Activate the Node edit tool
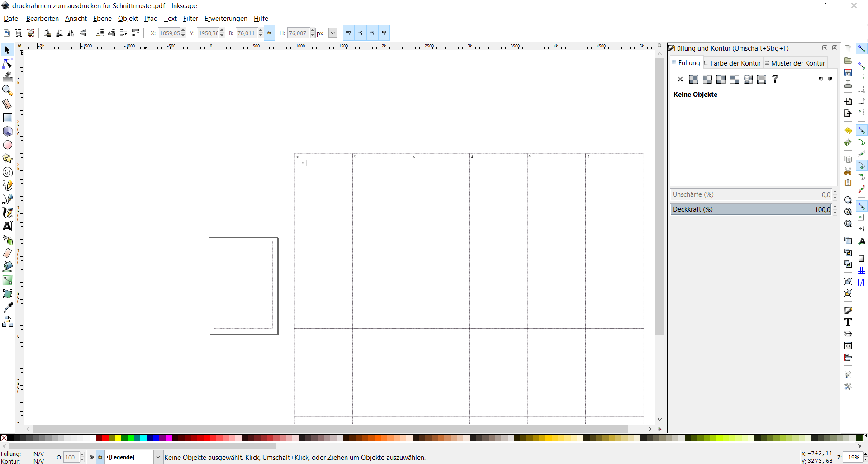 point(8,64)
